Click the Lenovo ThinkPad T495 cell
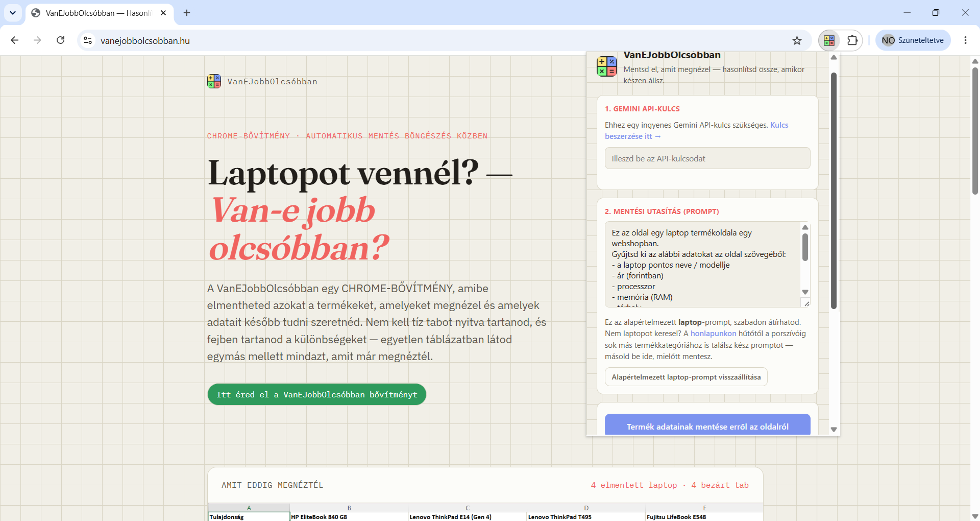 tap(586, 516)
